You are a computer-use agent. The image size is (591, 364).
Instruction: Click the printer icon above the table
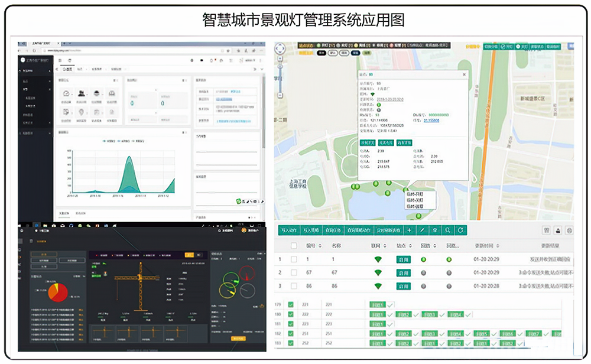(570, 230)
